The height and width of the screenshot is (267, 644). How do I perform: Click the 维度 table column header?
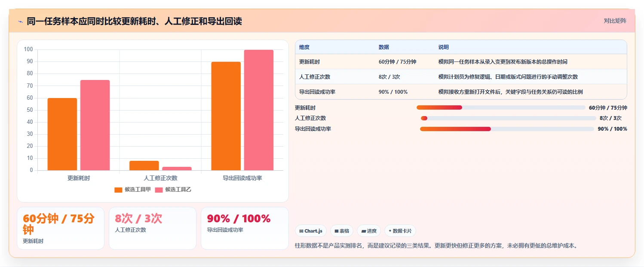point(304,47)
